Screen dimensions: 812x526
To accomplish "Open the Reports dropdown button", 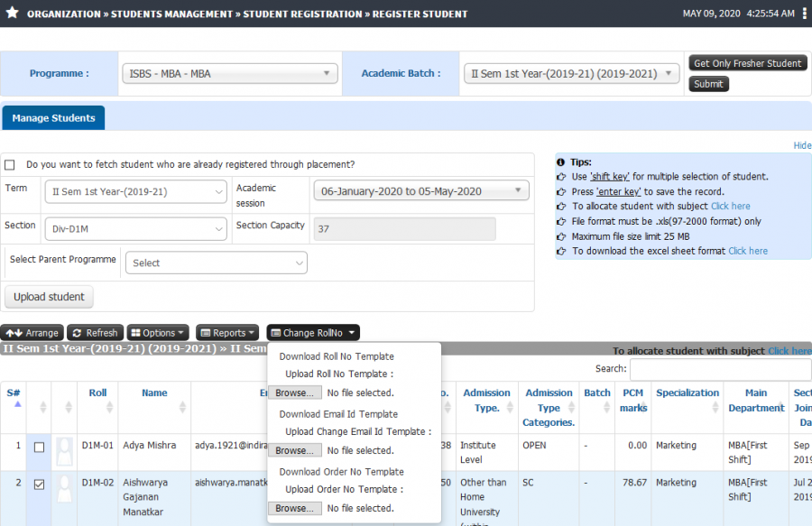I will (227, 333).
